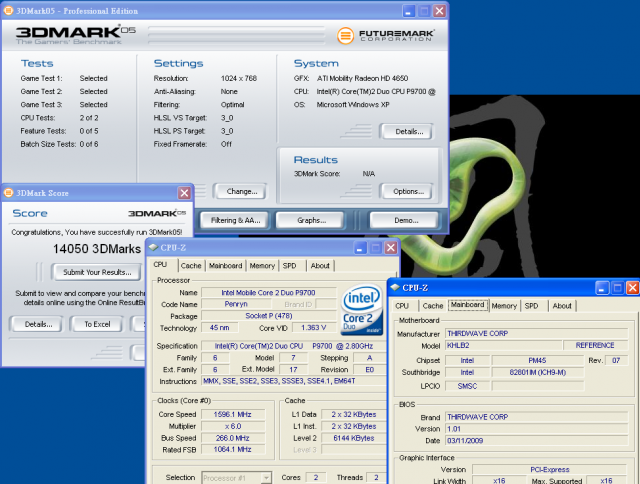Click the Futuremark orange logo icon

(x=345, y=36)
